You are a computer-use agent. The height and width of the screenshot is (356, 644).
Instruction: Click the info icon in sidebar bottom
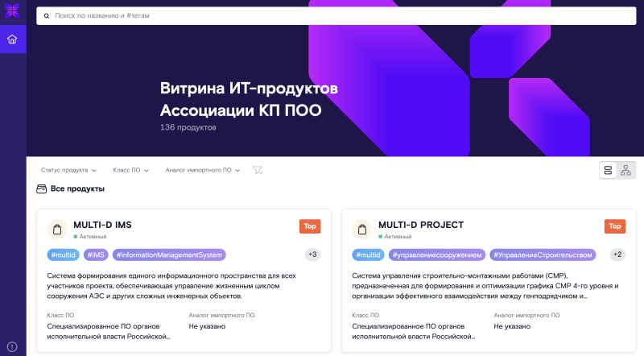click(x=12, y=346)
